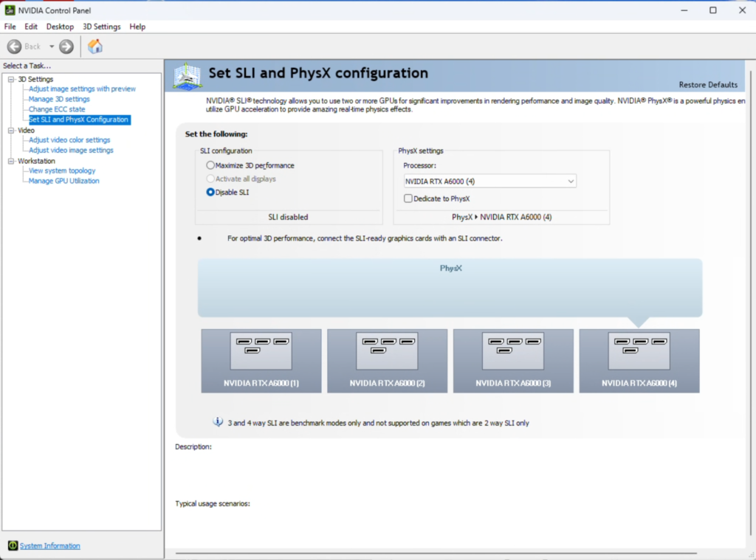Click the System Information icon

13,546
